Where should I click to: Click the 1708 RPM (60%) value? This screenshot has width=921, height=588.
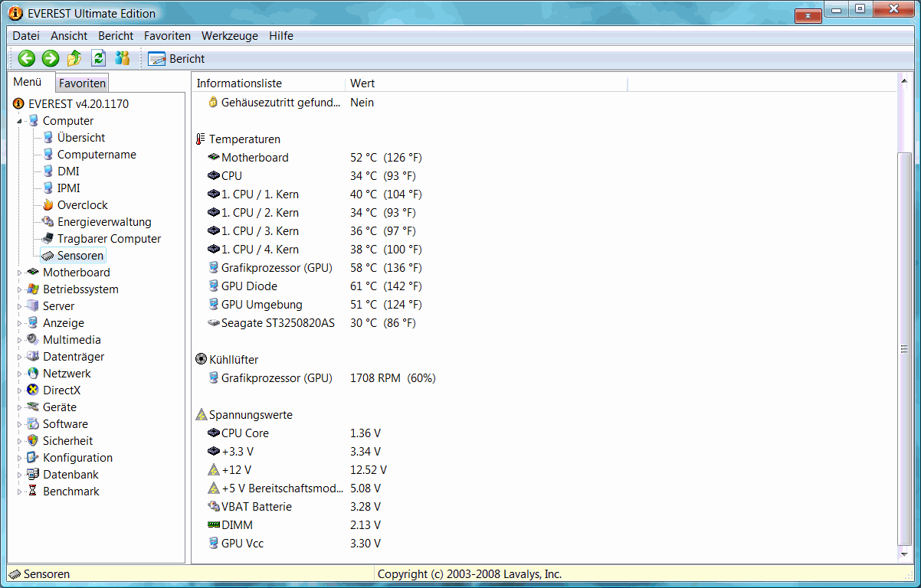(x=393, y=378)
